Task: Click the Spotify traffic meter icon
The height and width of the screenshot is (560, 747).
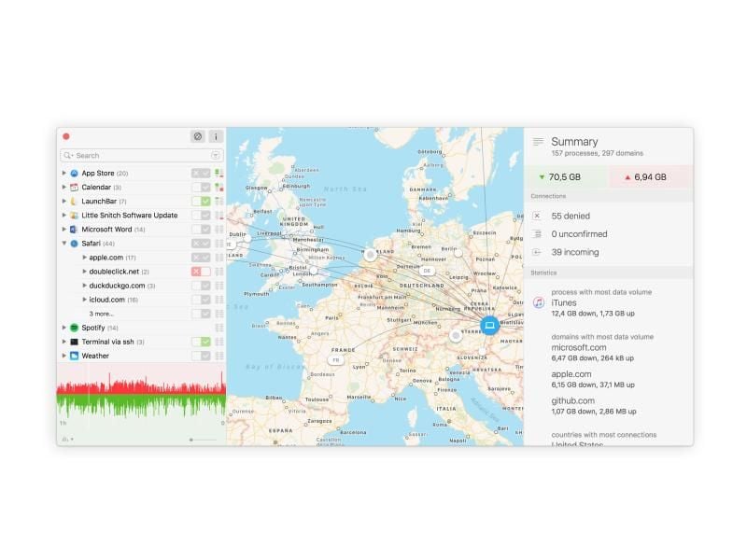Action: pyautogui.click(x=219, y=328)
